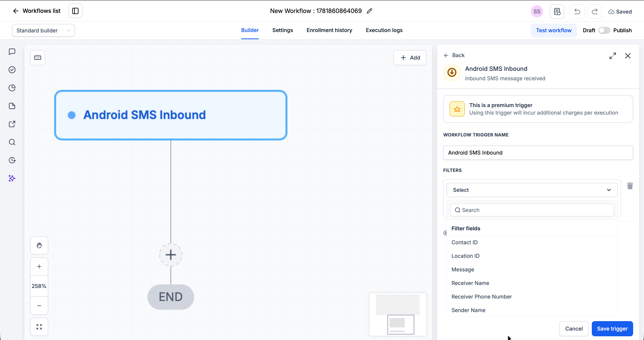This screenshot has height=340, width=644.
Task: Click the Add button on canvas
Action: point(410,58)
